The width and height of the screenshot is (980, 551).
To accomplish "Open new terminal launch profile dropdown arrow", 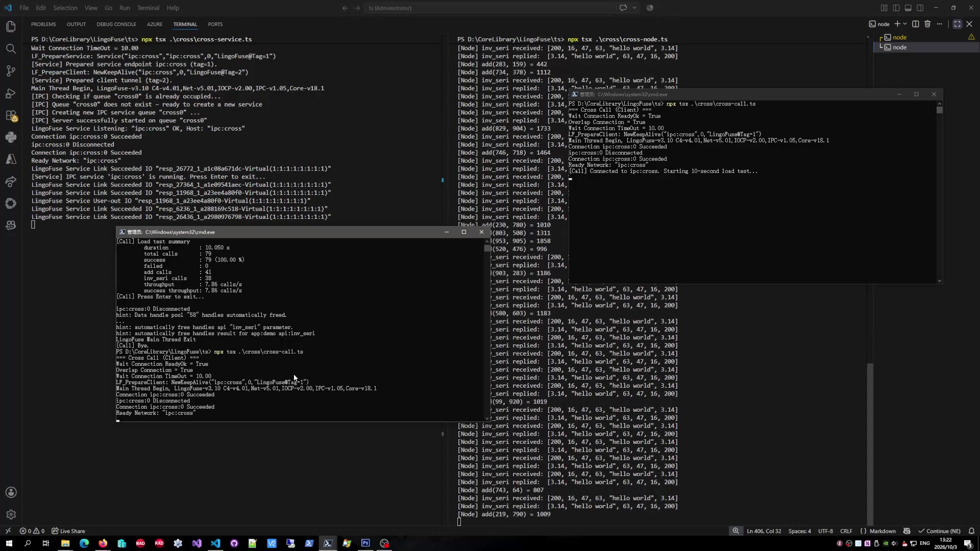I will point(905,24).
